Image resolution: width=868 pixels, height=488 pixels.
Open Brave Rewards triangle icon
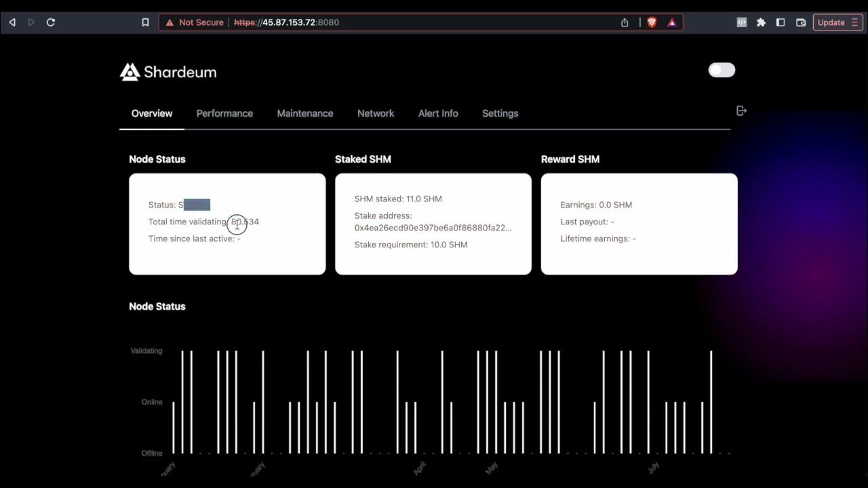[672, 22]
